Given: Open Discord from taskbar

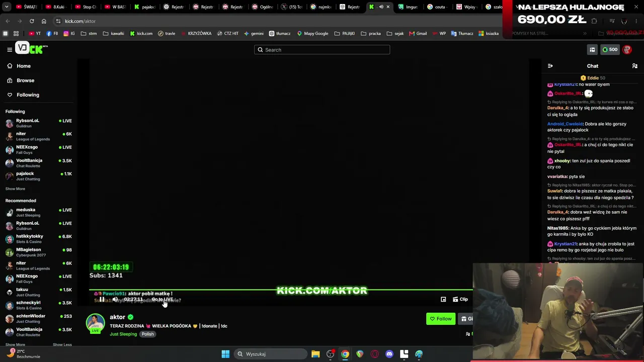Looking at the screenshot, I should pos(389,354).
